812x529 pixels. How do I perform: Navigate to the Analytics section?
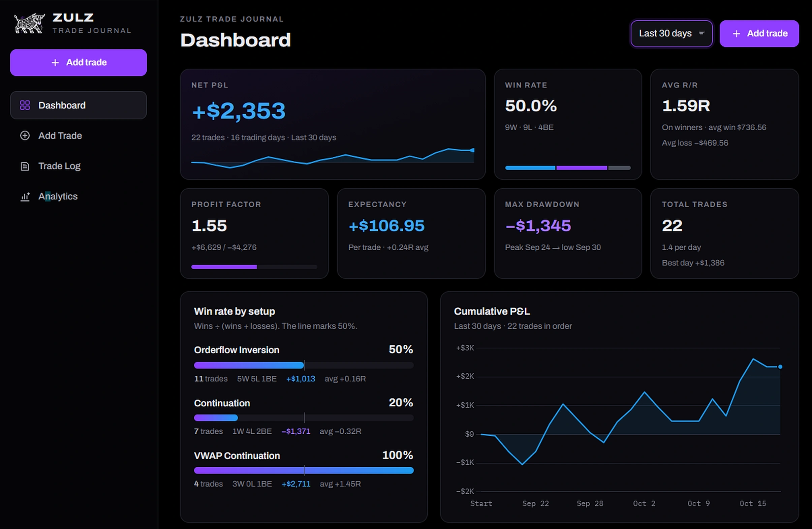point(79,196)
